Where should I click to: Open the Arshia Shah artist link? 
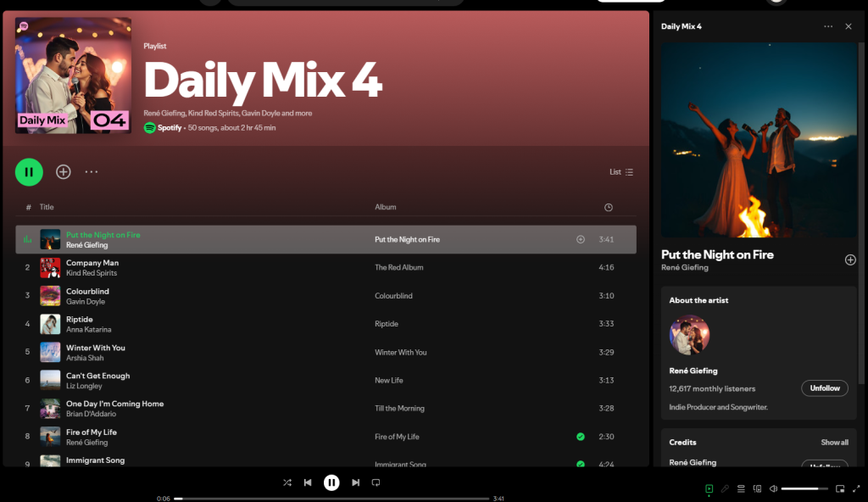coord(85,358)
